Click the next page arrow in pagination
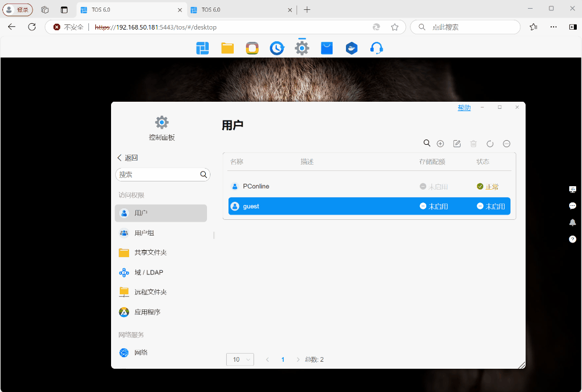This screenshot has height=392, width=582. pos(298,359)
